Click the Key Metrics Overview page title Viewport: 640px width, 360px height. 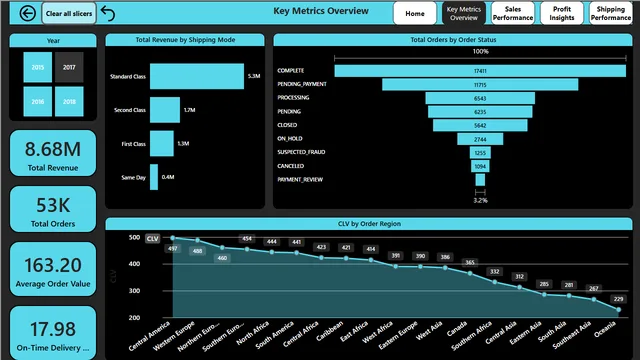click(321, 11)
